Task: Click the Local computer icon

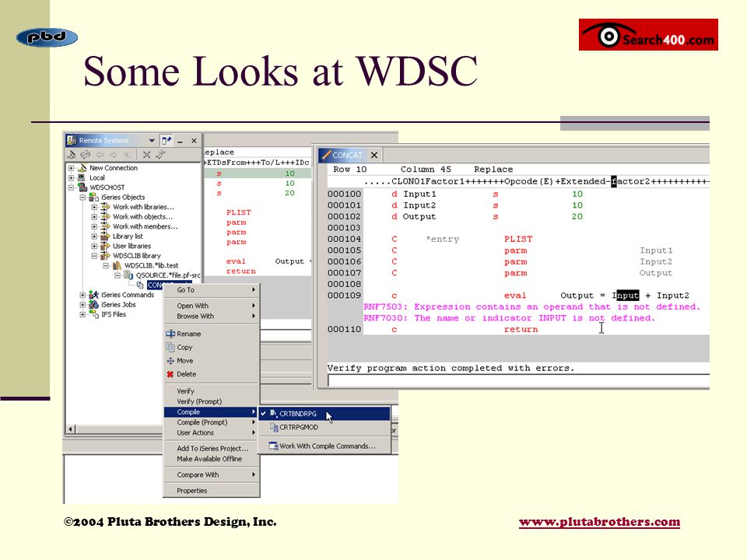Action: [82, 177]
